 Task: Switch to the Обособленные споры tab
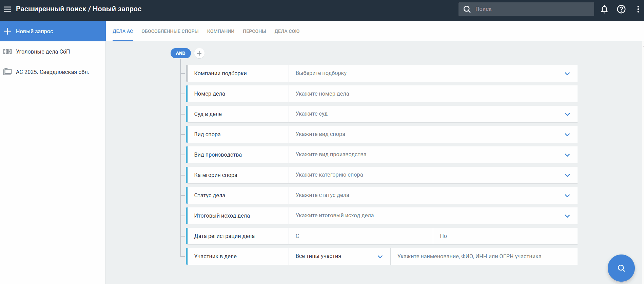pyautogui.click(x=170, y=31)
